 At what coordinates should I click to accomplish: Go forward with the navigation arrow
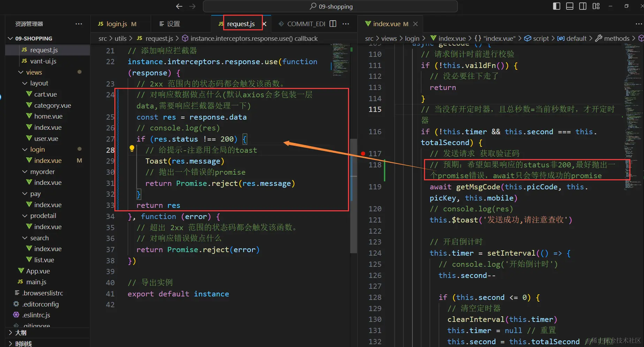[x=192, y=6]
